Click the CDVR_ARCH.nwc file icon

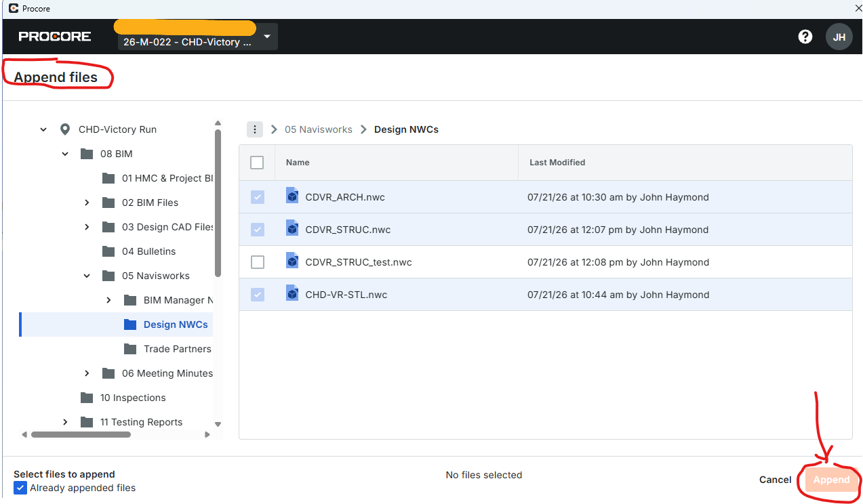(292, 196)
